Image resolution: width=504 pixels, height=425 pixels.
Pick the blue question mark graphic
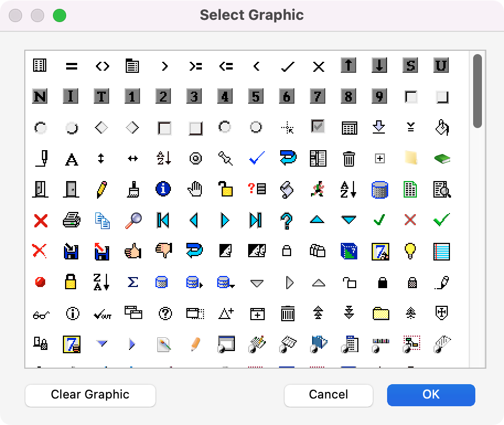pos(287,220)
